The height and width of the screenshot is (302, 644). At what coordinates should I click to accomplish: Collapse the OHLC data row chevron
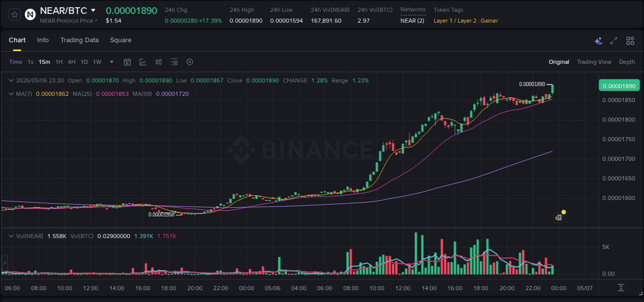pyautogui.click(x=11, y=80)
